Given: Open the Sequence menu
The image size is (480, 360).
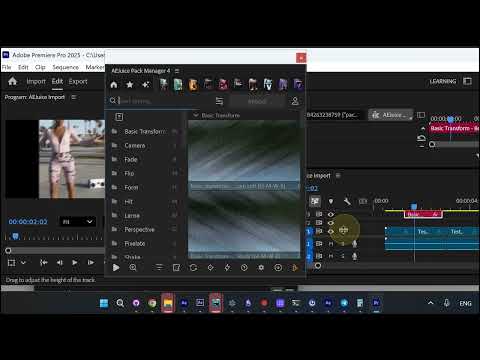Looking at the screenshot, I should [66, 67].
